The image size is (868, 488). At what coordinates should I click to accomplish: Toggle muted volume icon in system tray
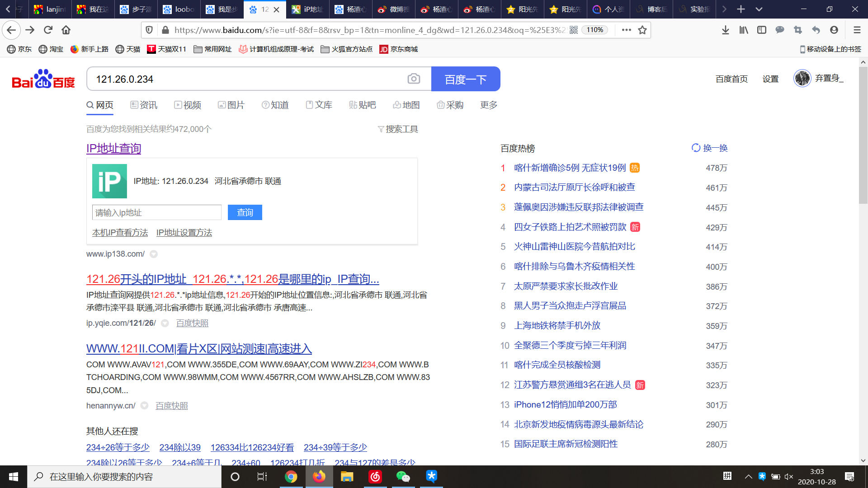(x=789, y=477)
